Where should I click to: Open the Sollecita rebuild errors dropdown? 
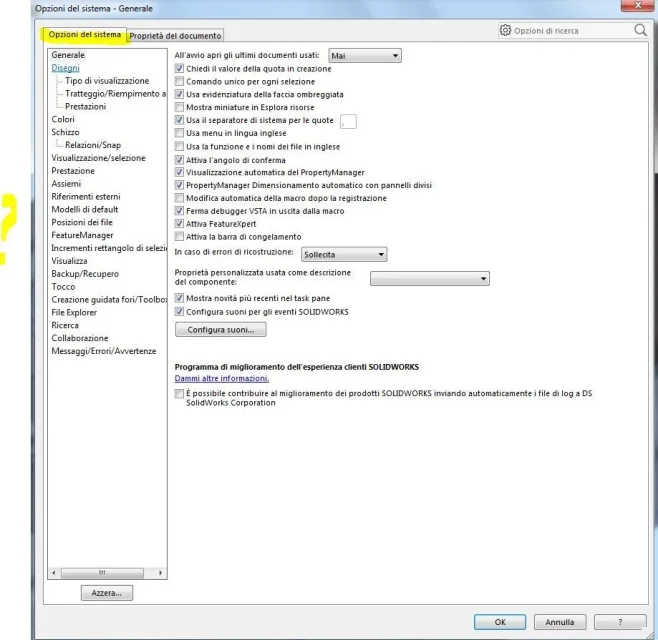click(x=344, y=254)
